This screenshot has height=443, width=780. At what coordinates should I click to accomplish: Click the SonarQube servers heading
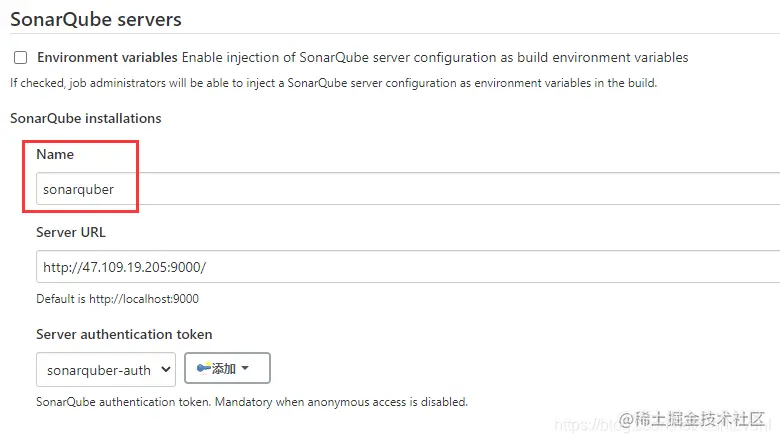click(96, 19)
